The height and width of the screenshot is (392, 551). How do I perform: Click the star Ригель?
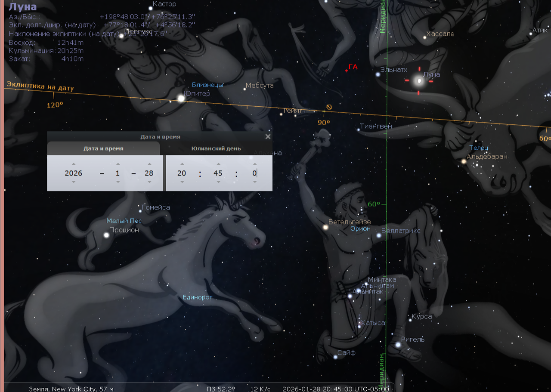(396, 345)
